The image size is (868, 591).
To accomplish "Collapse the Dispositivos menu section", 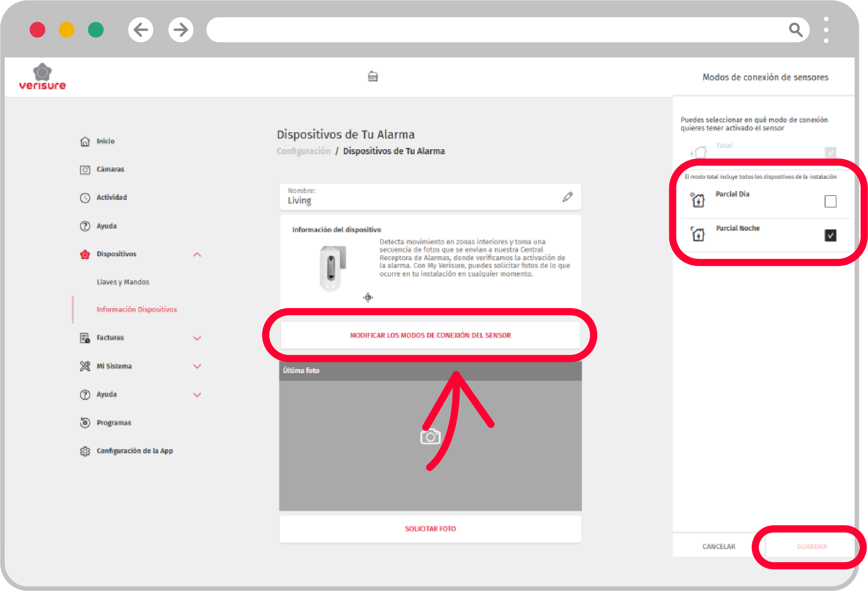I will pyautogui.click(x=197, y=255).
